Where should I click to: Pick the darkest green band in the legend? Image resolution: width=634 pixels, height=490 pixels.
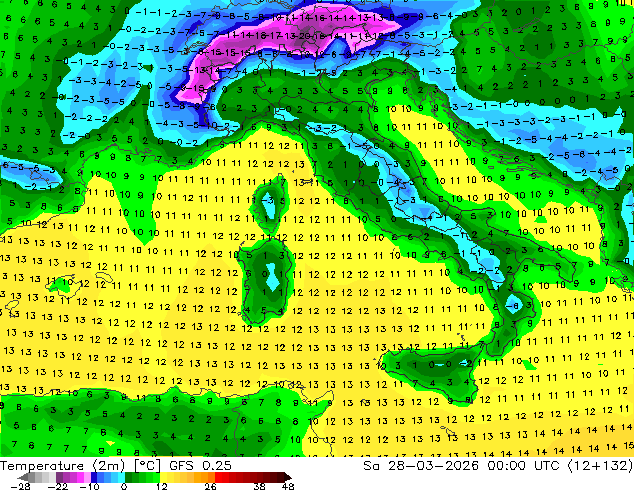129,477
